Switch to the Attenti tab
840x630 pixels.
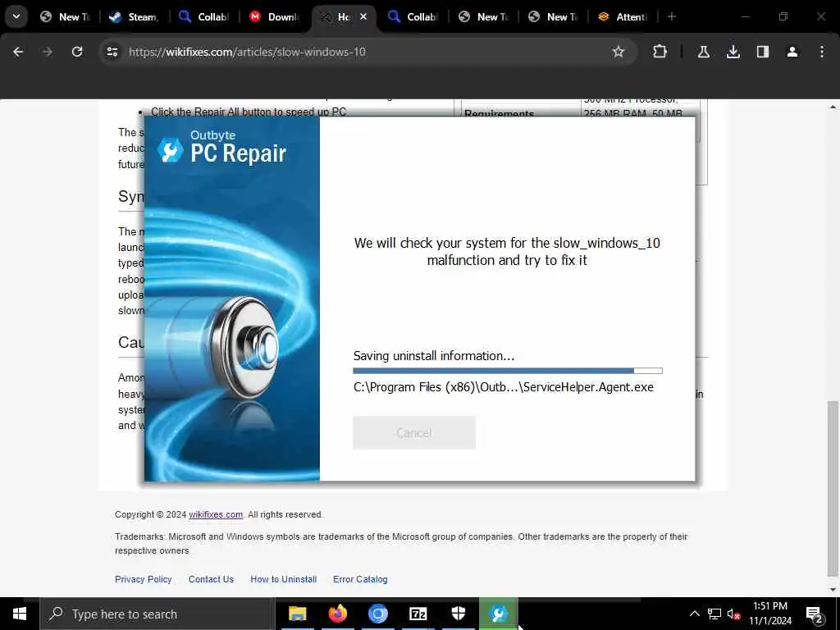tap(623, 17)
